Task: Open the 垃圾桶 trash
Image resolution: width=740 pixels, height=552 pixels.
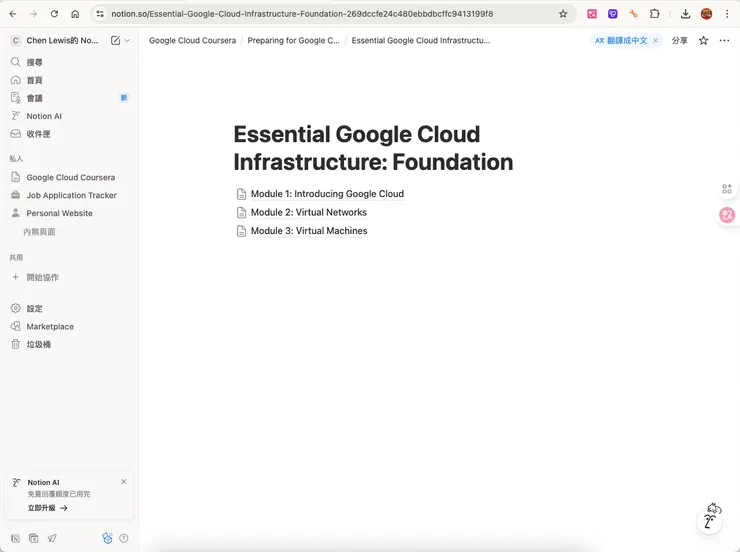Action: point(38,344)
